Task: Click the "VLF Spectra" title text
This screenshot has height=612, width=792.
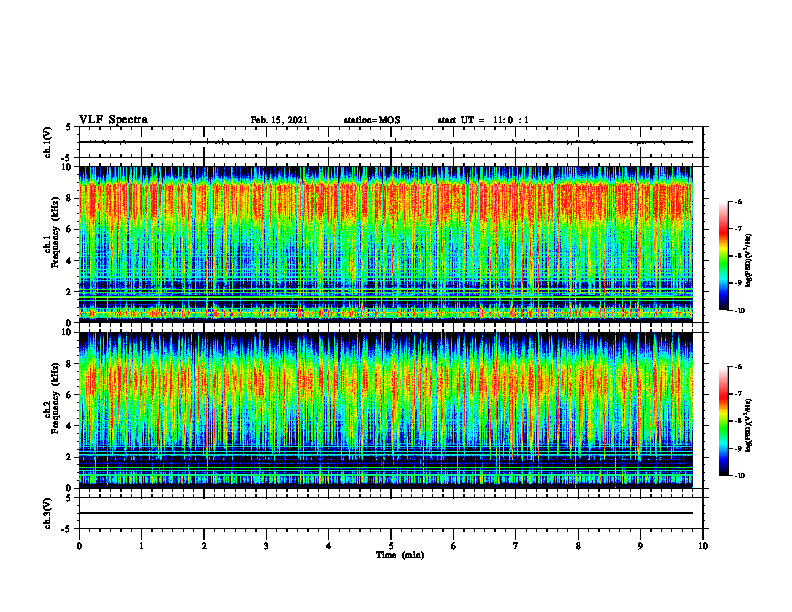Action: pos(113,120)
